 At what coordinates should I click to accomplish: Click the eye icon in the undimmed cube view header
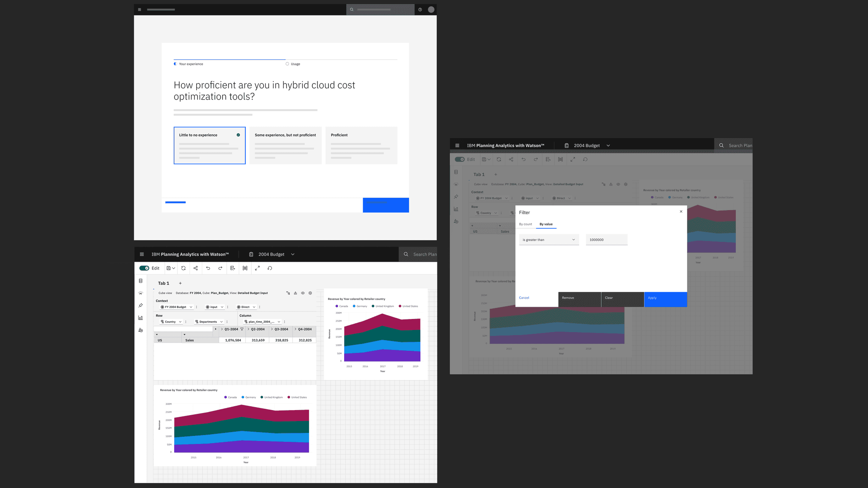(303, 293)
